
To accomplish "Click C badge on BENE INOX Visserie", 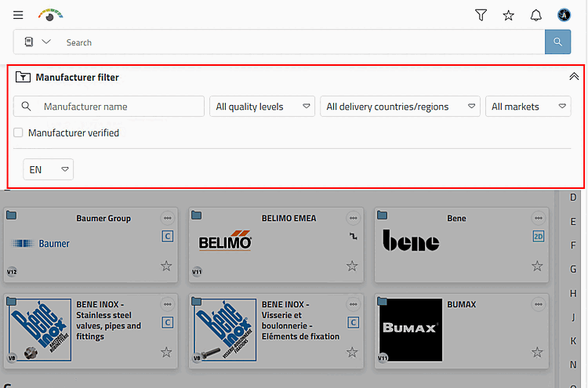I will tap(353, 322).
